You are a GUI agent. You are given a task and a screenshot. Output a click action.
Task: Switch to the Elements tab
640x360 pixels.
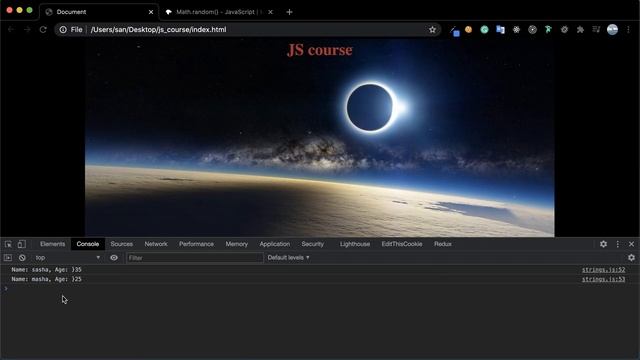(x=53, y=244)
